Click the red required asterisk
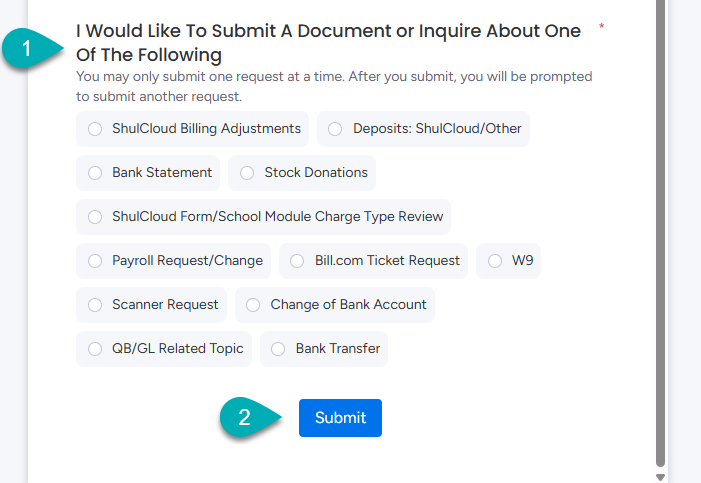This screenshot has width=701, height=483. tap(601, 27)
